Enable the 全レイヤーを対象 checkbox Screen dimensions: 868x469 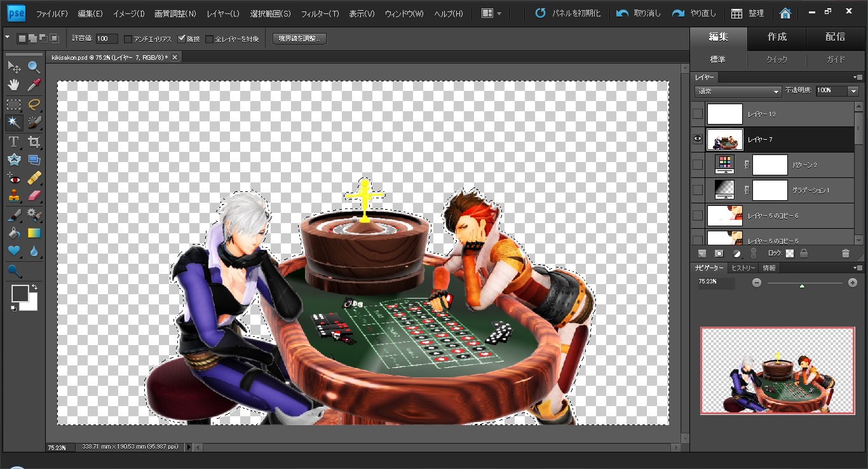pyautogui.click(x=210, y=39)
